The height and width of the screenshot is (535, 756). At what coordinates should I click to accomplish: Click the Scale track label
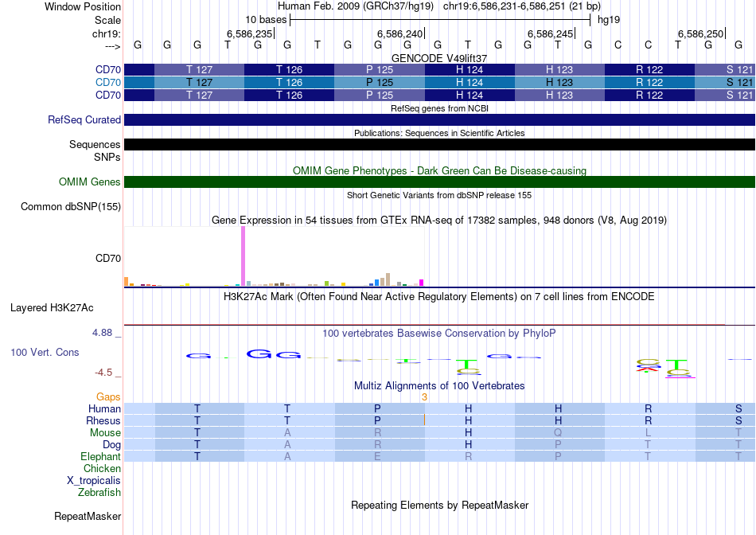pos(107,20)
